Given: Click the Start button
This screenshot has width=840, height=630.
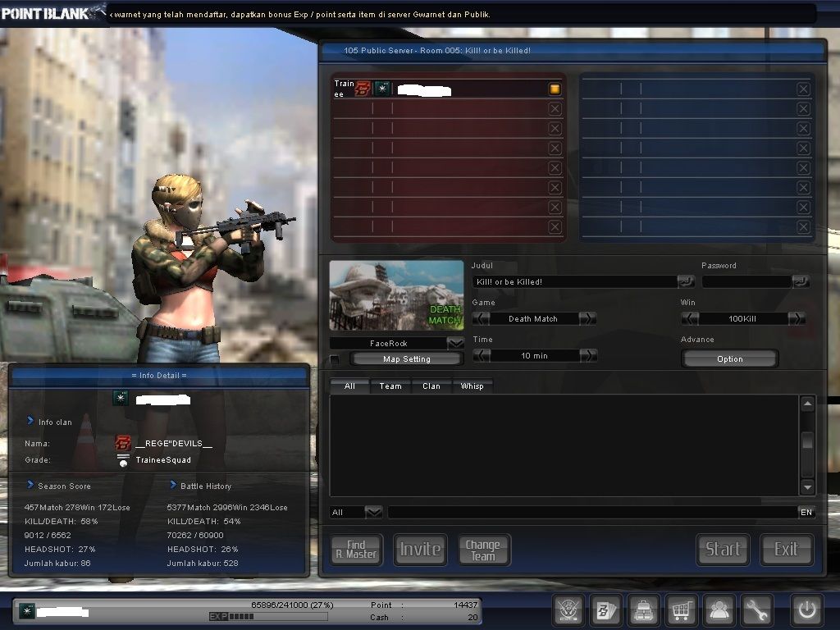Looking at the screenshot, I should 724,550.
